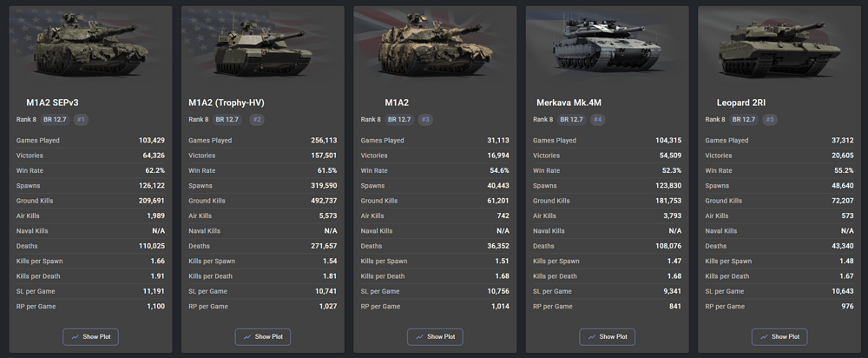Click the #4 rank badge
This screenshot has width=868, height=358.
[x=597, y=120]
